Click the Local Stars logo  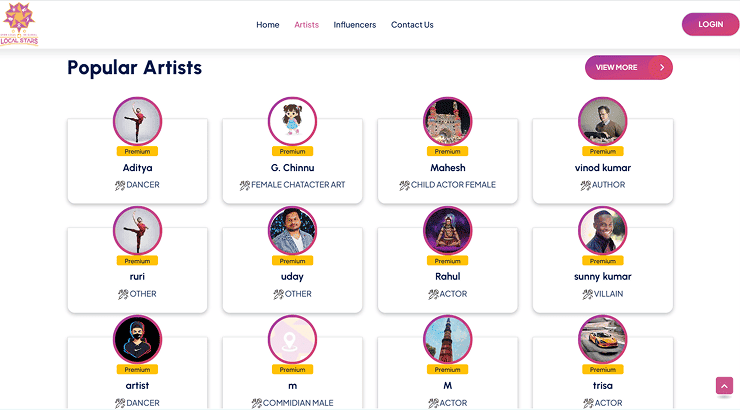20,24
